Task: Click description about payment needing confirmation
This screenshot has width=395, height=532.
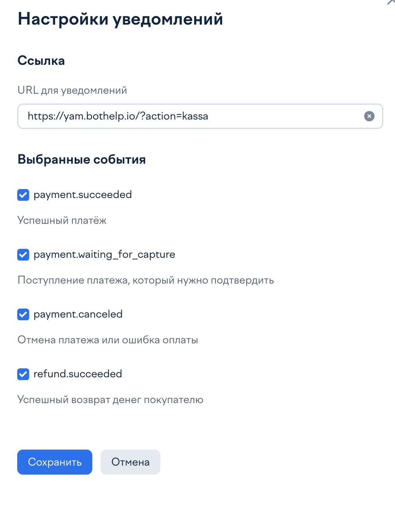Action: point(146,280)
